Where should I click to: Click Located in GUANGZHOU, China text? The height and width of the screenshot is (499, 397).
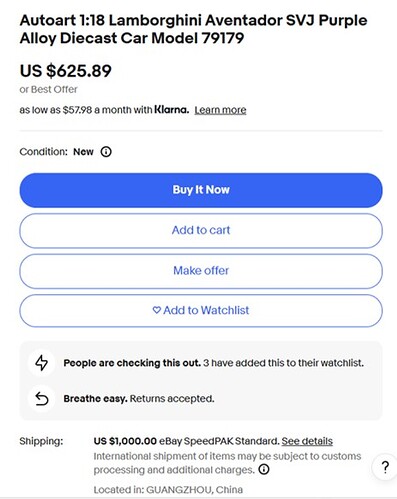point(168,490)
